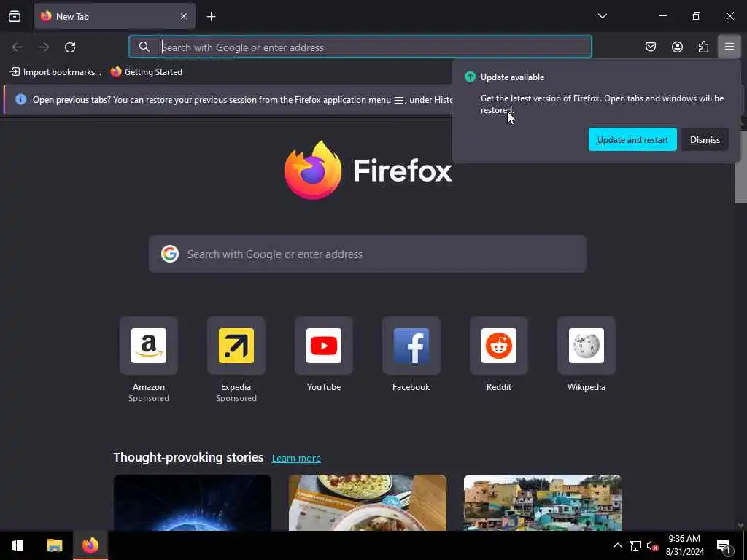Open the Firefox account icon

pyautogui.click(x=677, y=47)
